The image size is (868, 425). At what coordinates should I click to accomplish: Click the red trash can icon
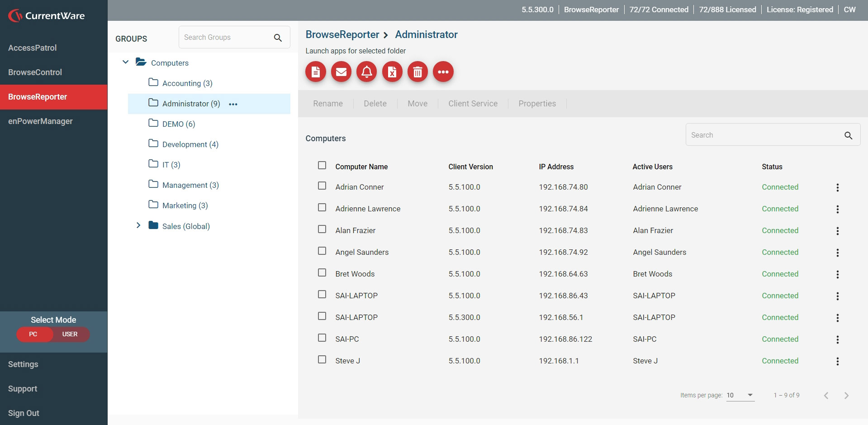click(418, 72)
